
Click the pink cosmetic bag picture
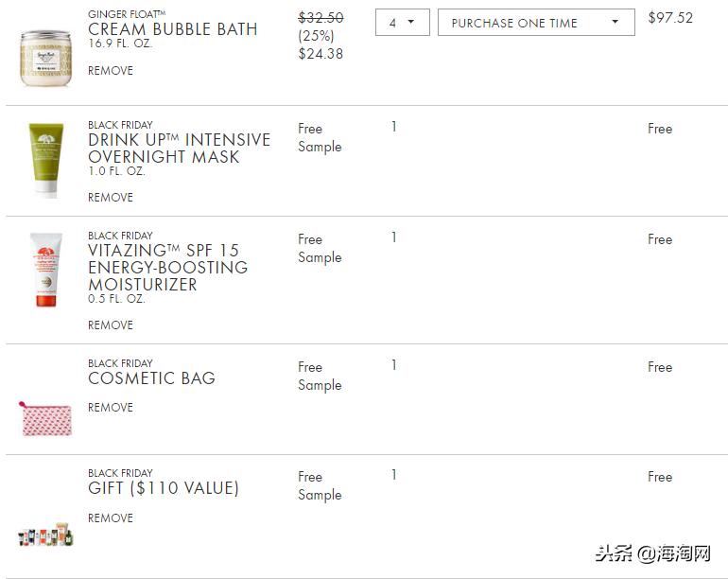[46, 418]
